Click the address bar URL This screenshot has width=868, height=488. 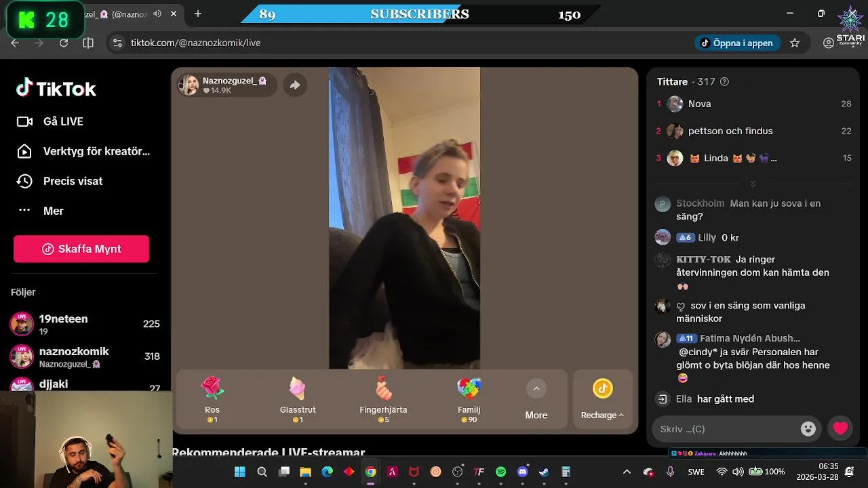pyautogui.click(x=195, y=43)
